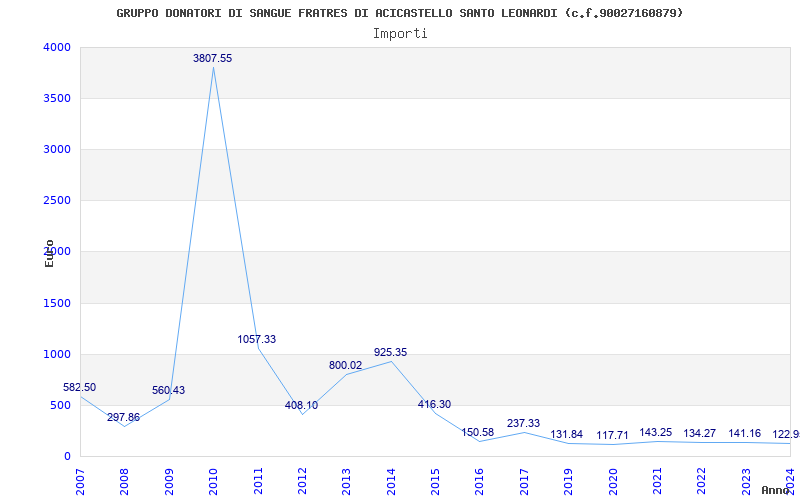Click the 2010 x-axis year label
The height and width of the screenshot is (500, 800).
point(213,481)
